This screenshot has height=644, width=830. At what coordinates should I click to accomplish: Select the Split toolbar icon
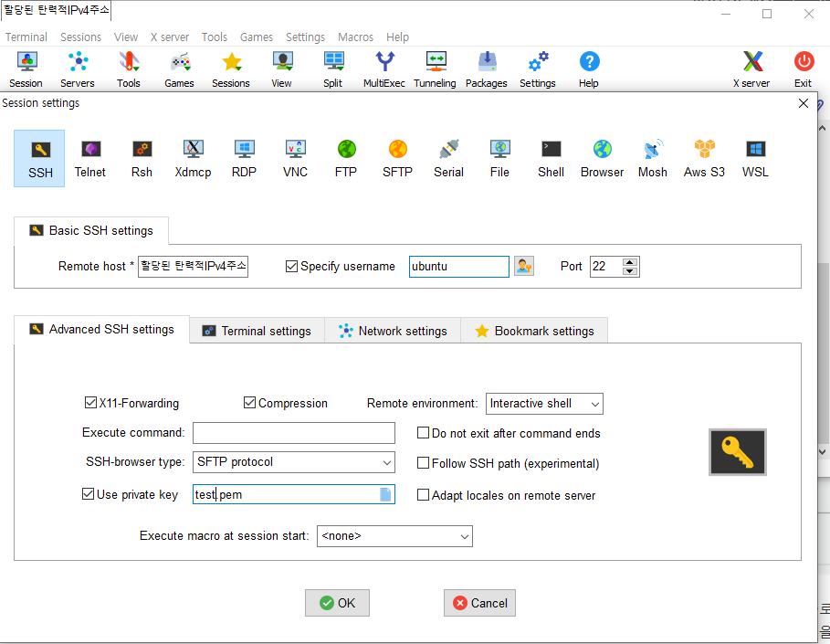[333, 69]
